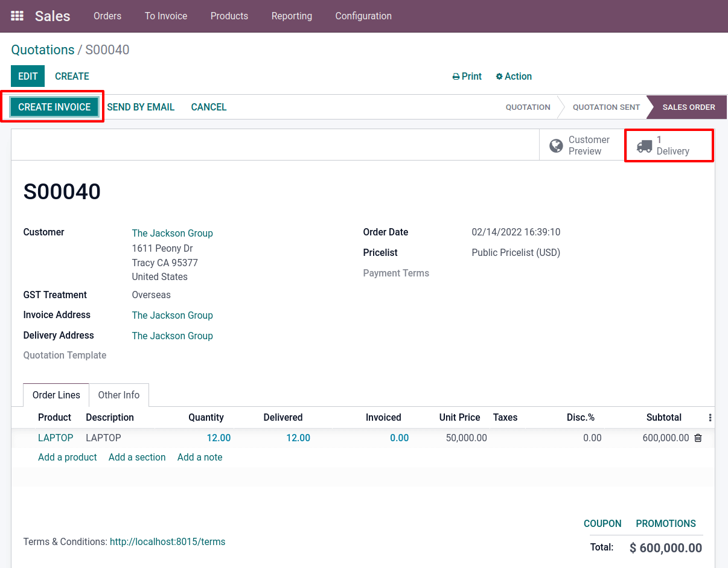Click SEND BY EMAIL
Viewport: 728px width, 568px height.
(141, 107)
